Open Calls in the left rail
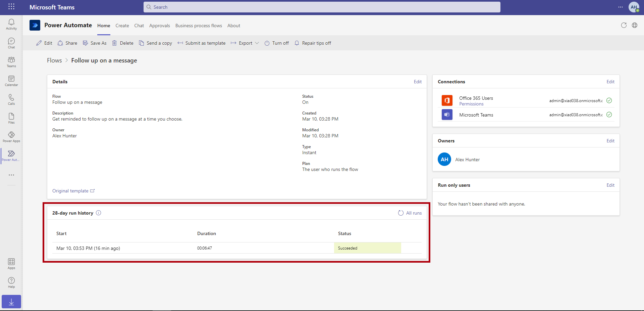The height and width of the screenshot is (311, 644). pyautogui.click(x=11, y=99)
